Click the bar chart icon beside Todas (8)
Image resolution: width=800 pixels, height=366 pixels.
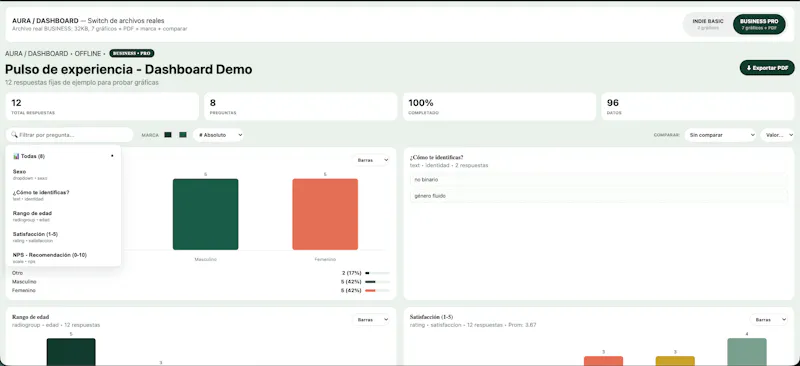coord(16,156)
